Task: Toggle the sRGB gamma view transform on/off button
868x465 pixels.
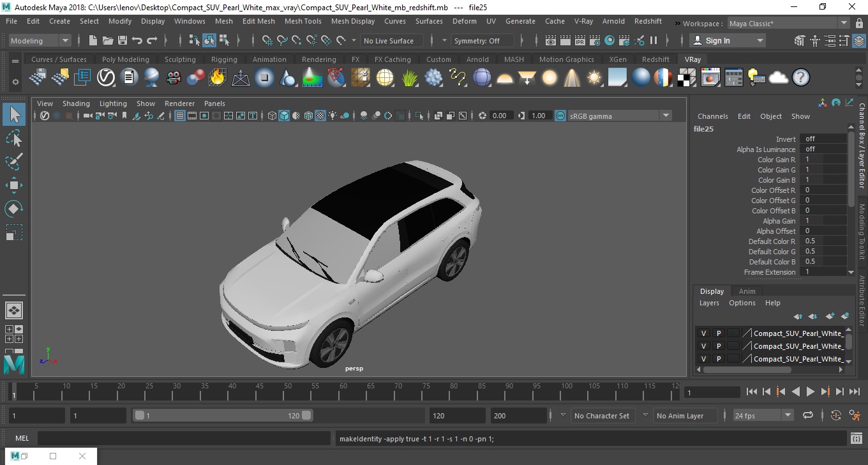Action: [x=560, y=116]
